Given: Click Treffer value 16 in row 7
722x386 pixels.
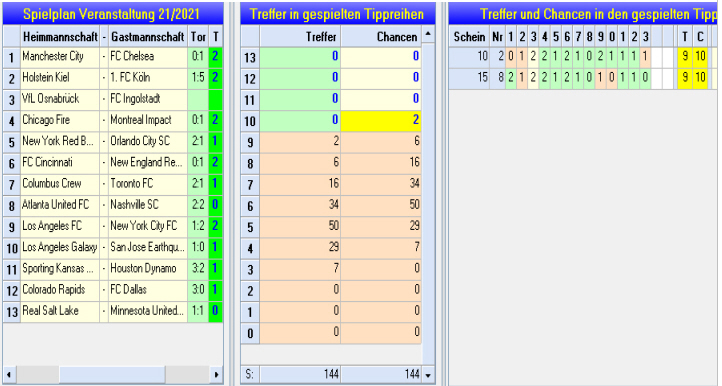Looking at the screenshot, I should click(x=300, y=184).
